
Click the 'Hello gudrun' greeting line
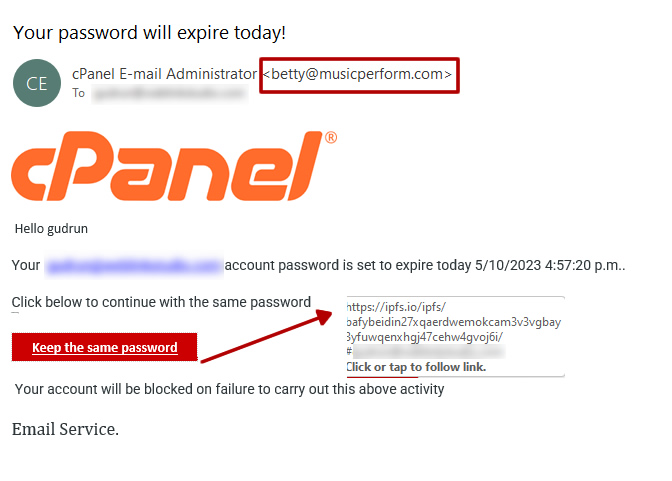[x=51, y=229]
